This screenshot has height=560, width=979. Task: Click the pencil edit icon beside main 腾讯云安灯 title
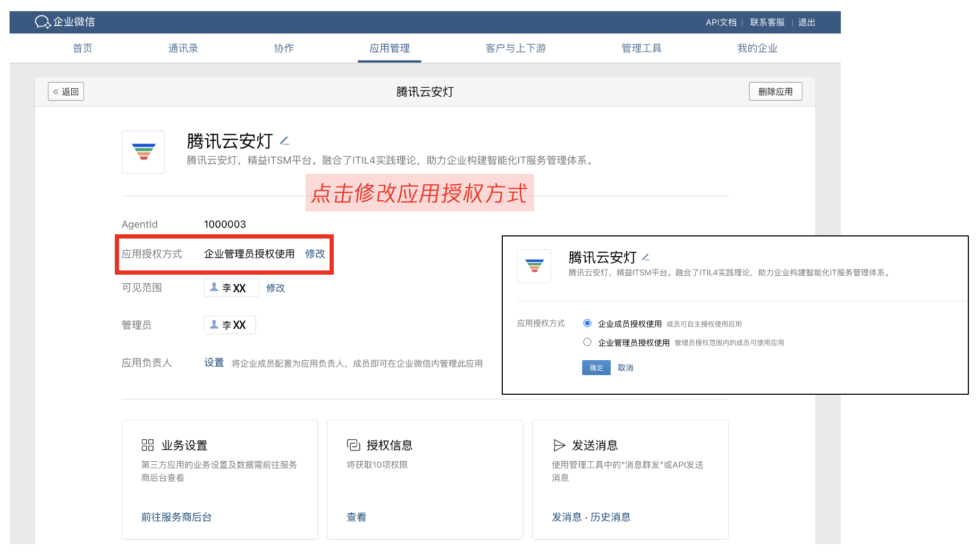point(284,141)
